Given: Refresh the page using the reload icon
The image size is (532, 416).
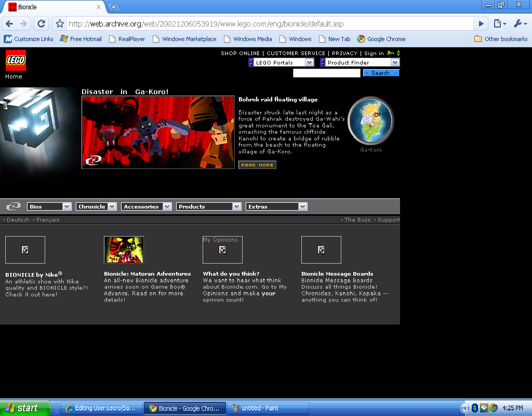Looking at the screenshot, I should click(x=41, y=23).
